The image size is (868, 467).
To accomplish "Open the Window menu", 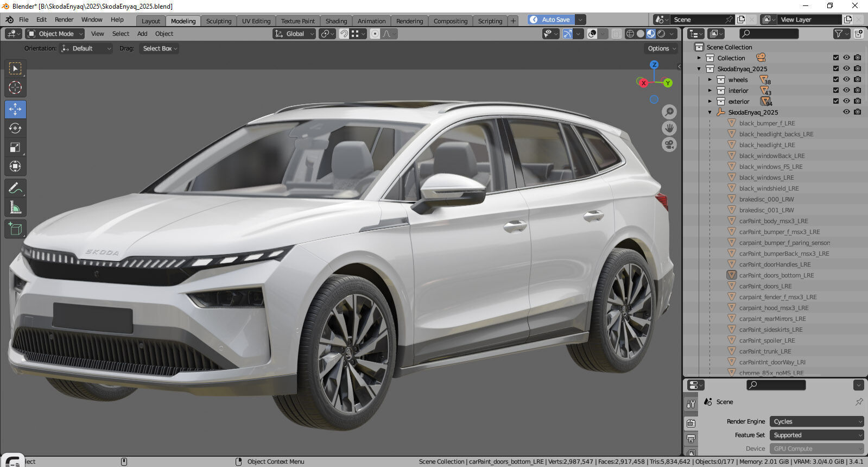I will coord(92,20).
